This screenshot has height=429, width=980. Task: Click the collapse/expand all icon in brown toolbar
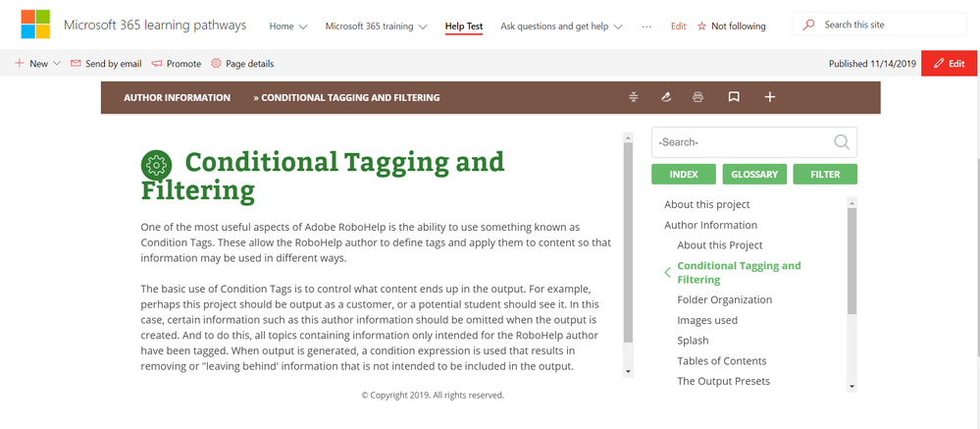[x=634, y=97]
